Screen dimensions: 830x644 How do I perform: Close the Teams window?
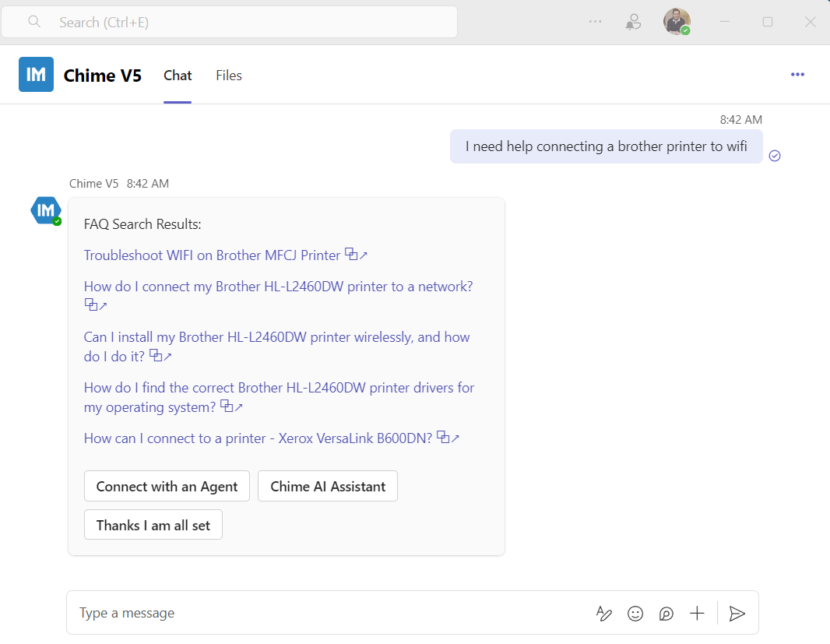click(x=811, y=22)
